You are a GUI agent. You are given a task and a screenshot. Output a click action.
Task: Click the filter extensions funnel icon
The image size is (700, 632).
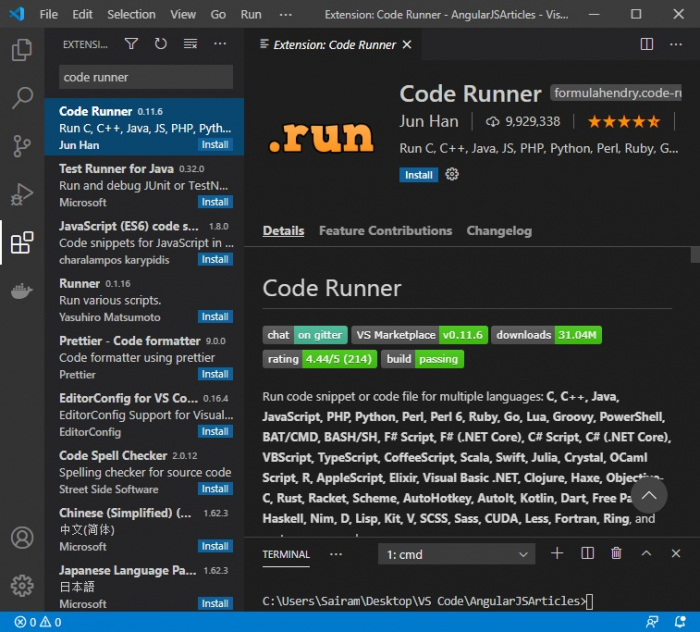tap(131, 44)
